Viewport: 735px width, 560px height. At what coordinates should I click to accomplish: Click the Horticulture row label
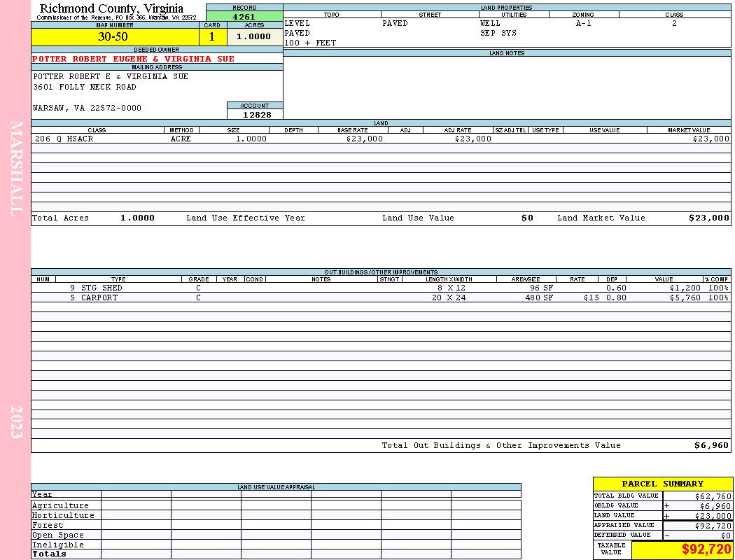point(63,515)
